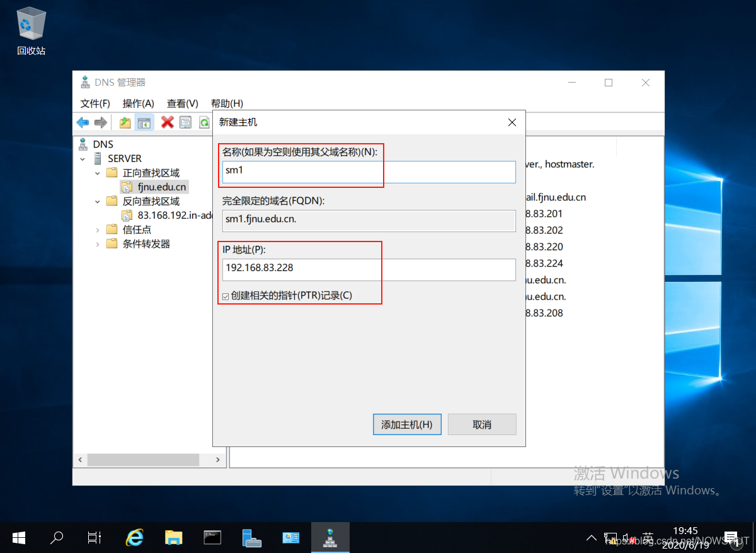756x553 pixels.
Task: Toggle the create associated PTR record checkbox
Action: click(x=226, y=296)
